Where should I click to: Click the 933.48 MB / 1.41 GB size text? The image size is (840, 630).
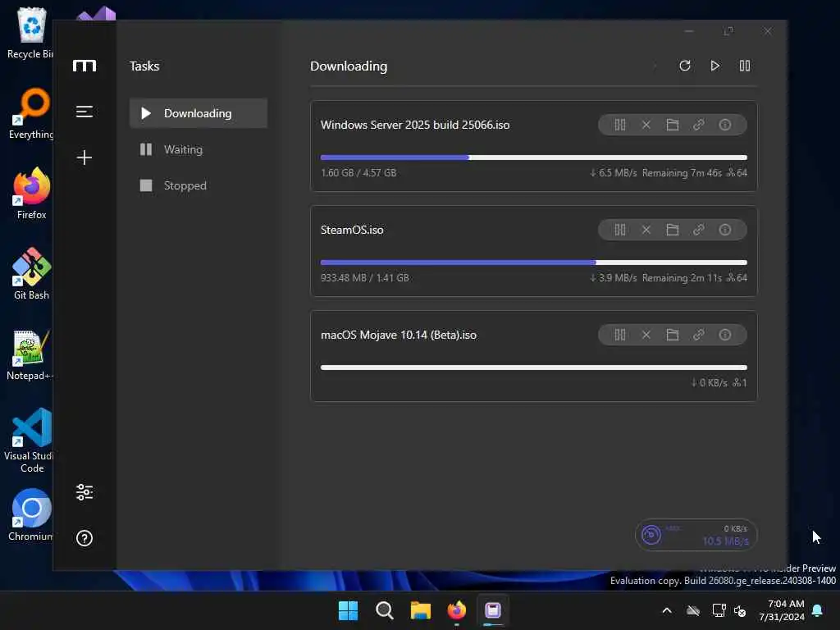(365, 277)
